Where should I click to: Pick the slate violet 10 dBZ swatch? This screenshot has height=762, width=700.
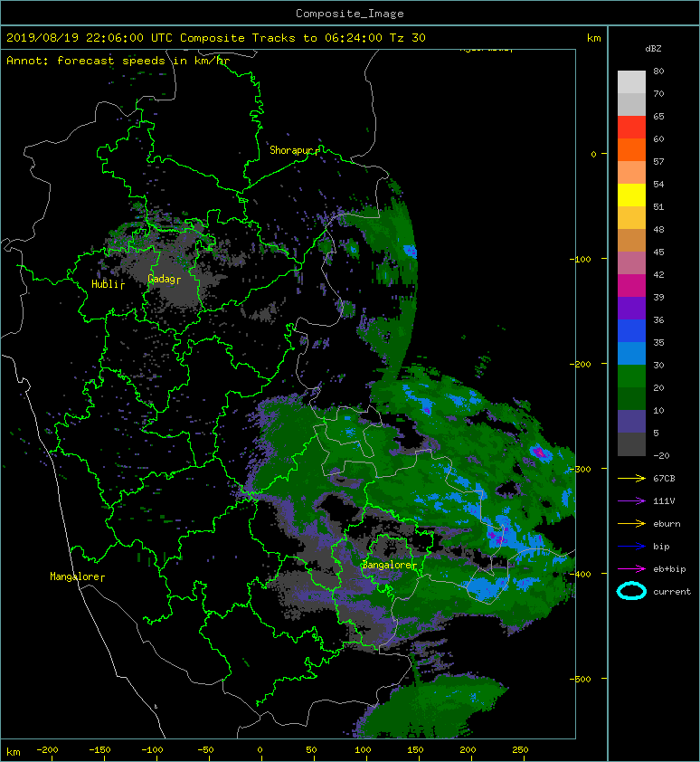(631, 421)
